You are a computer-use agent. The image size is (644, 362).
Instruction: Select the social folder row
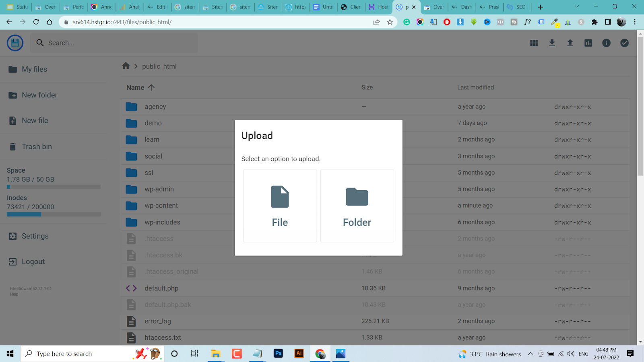tap(376, 156)
